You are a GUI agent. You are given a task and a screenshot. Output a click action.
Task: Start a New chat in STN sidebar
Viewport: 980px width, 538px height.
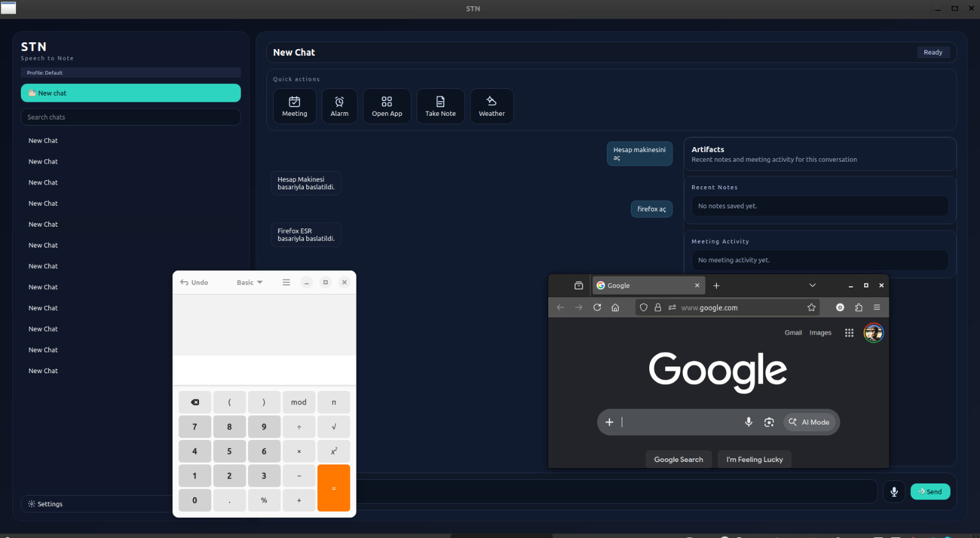point(130,93)
